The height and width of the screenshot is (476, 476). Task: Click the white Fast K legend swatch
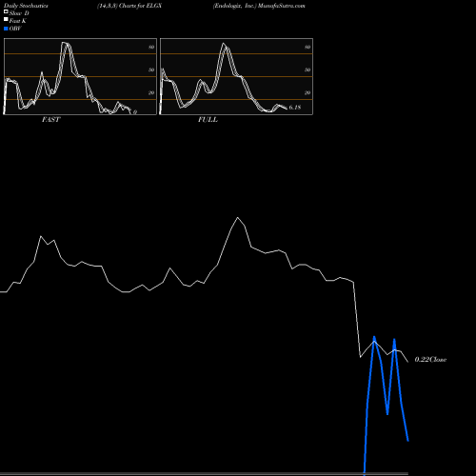coord(6,19)
